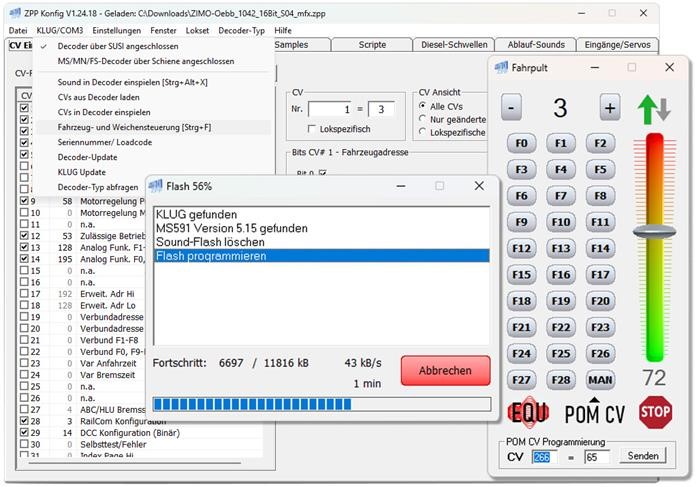Increase address with the plus button

click(608, 107)
